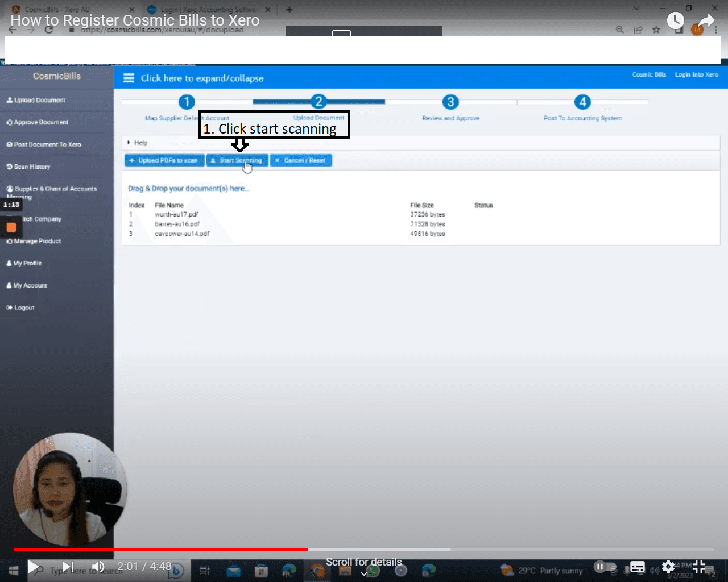This screenshot has height=582, width=728.
Task: Click the Start Scanning button
Action: click(x=237, y=161)
